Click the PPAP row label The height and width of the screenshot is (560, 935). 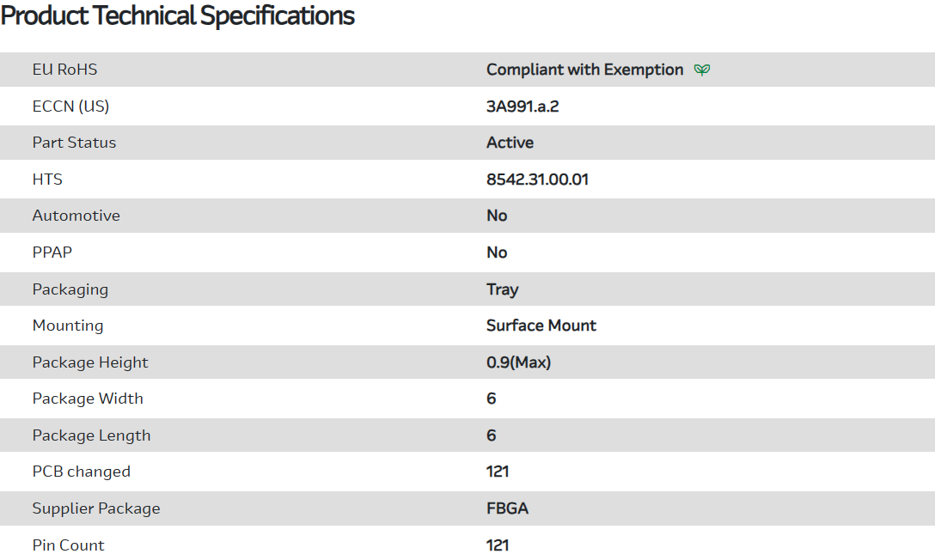click(51, 253)
